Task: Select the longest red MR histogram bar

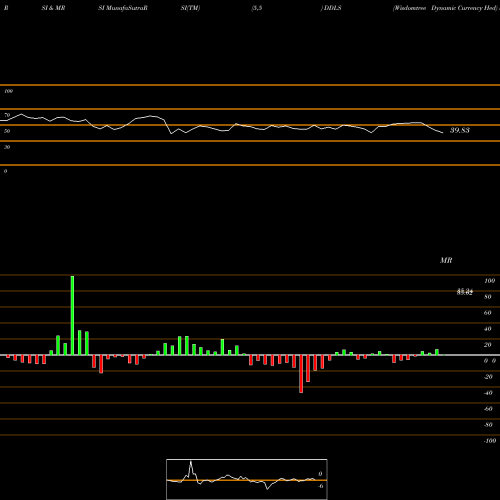Action: (x=301, y=374)
